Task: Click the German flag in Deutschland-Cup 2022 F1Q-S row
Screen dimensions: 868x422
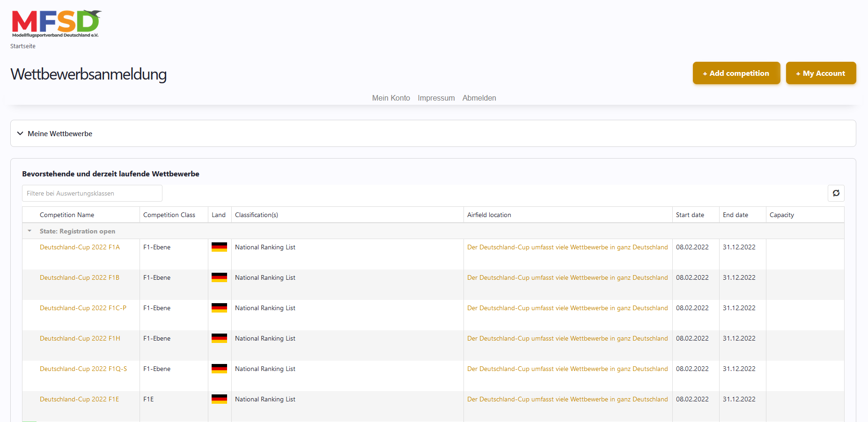Action: (x=219, y=369)
